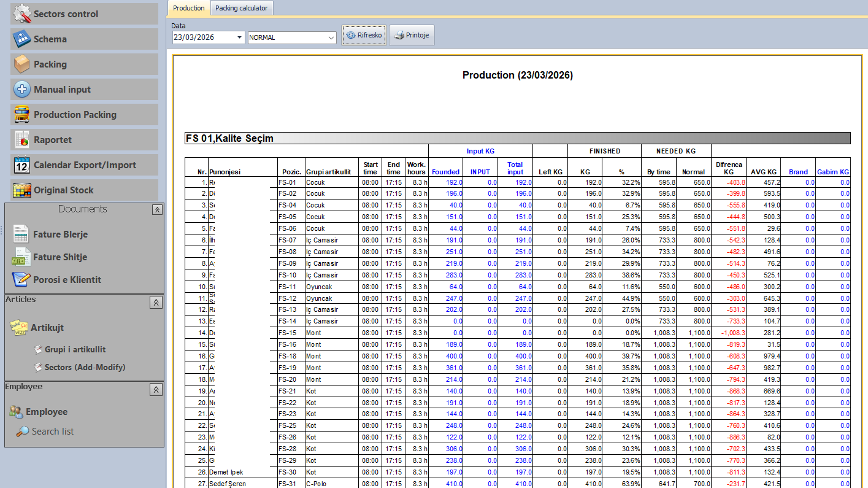The height and width of the screenshot is (488, 868).
Task: Open Sectors (Add-Modify) tree item
Action: click(x=85, y=367)
